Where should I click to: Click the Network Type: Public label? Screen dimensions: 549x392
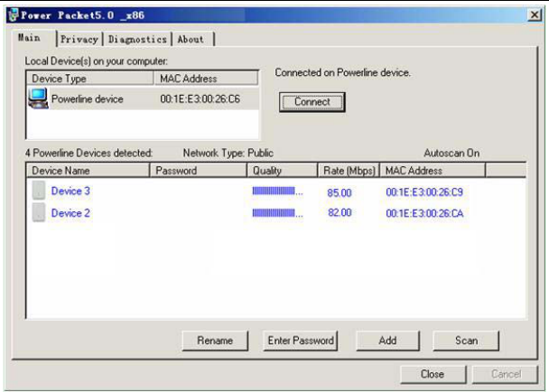pyautogui.click(x=228, y=153)
